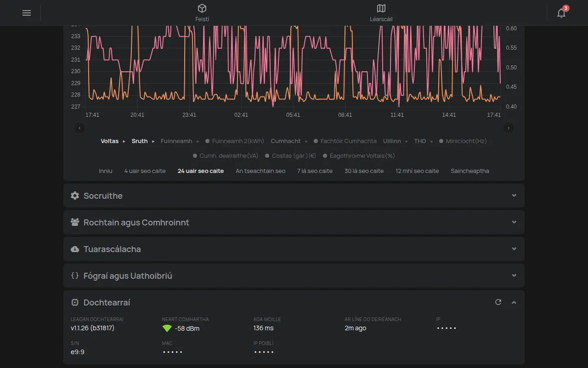Viewport: 588px width, 368px height.
Task: Click the Fógraí agus Uathoibriú braces icon
Action: pos(75,276)
